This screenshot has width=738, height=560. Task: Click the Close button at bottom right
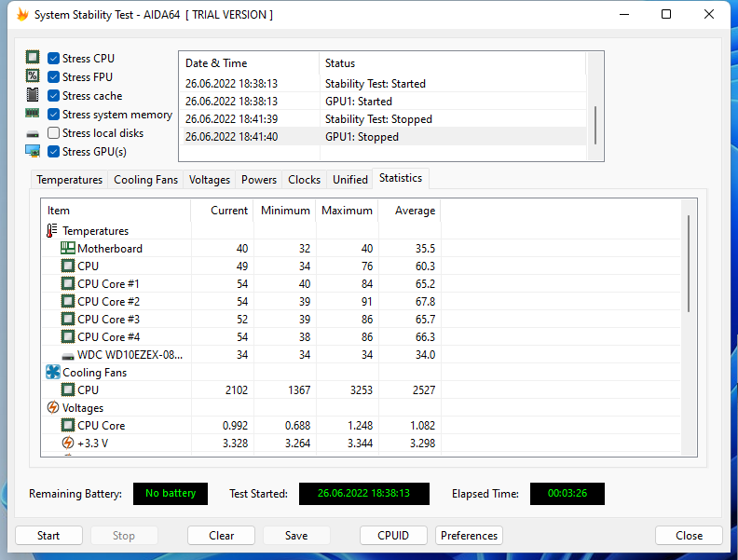(689, 536)
